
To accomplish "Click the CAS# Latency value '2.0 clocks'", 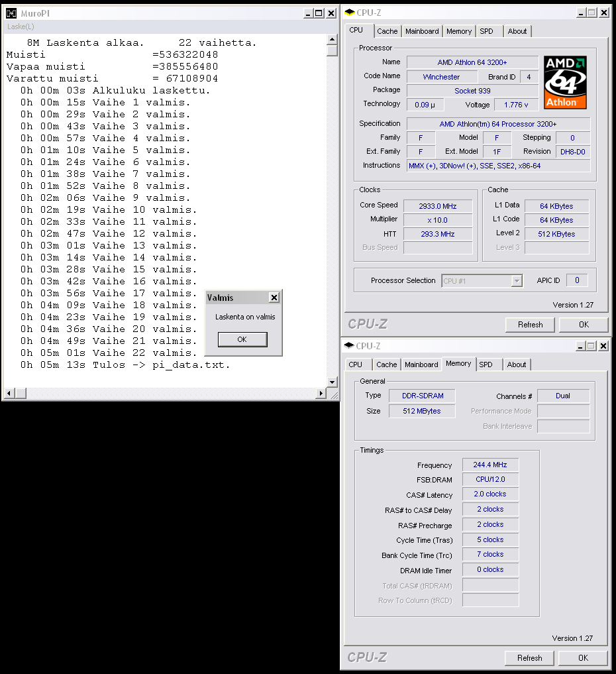I will pyautogui.click(x=490, y=494).
